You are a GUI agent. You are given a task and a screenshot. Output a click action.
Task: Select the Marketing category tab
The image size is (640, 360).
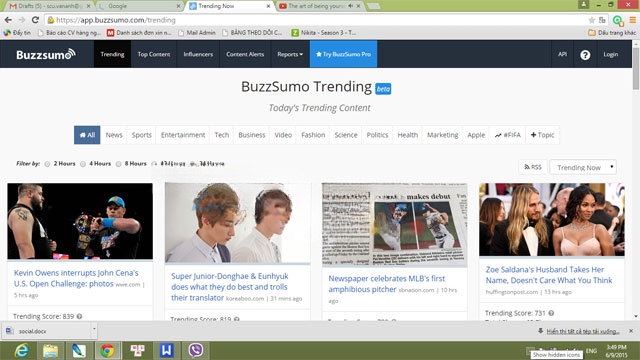[442, 135]
